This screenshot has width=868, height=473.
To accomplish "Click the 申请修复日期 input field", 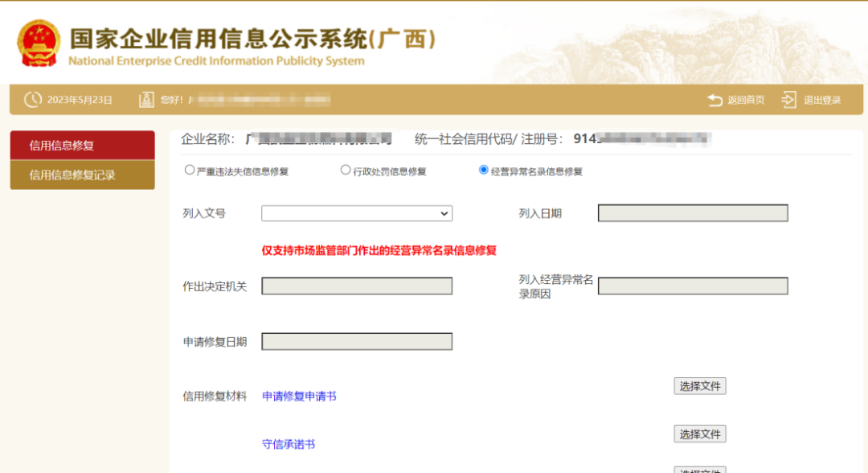I will click(x=356, y=341).
